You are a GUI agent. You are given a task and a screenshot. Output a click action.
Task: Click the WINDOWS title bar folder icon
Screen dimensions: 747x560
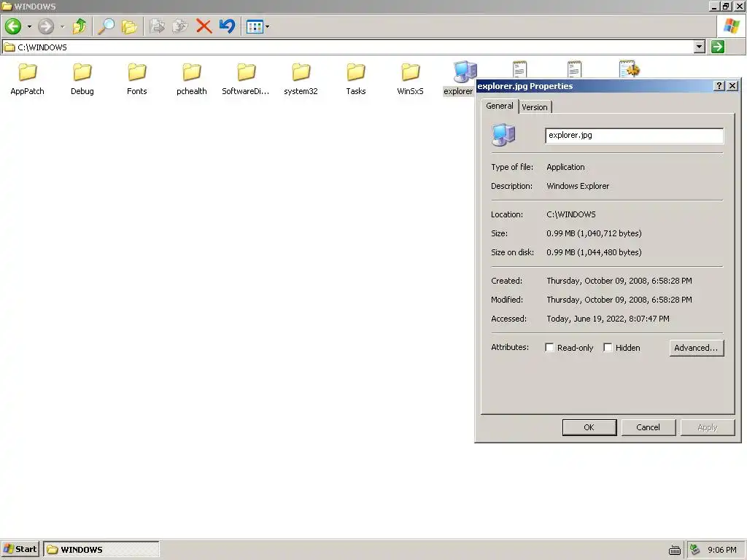(7, 6)
